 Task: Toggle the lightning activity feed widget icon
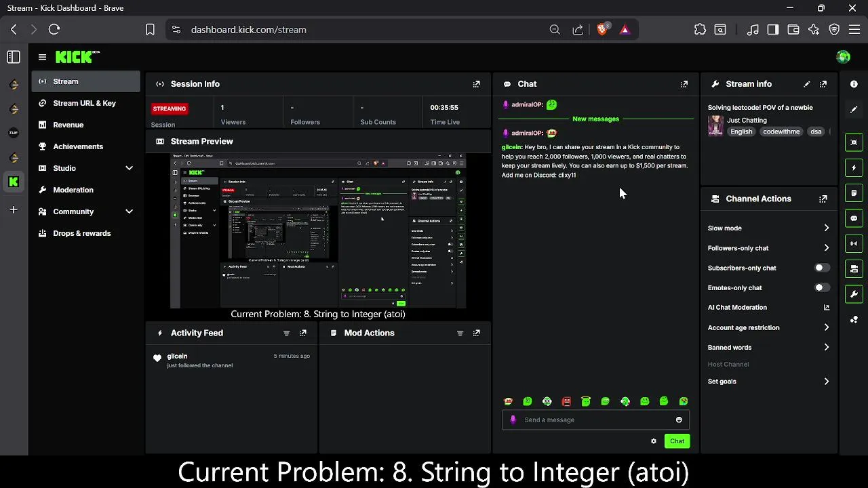pyautogui.click(x=854, y=167)
